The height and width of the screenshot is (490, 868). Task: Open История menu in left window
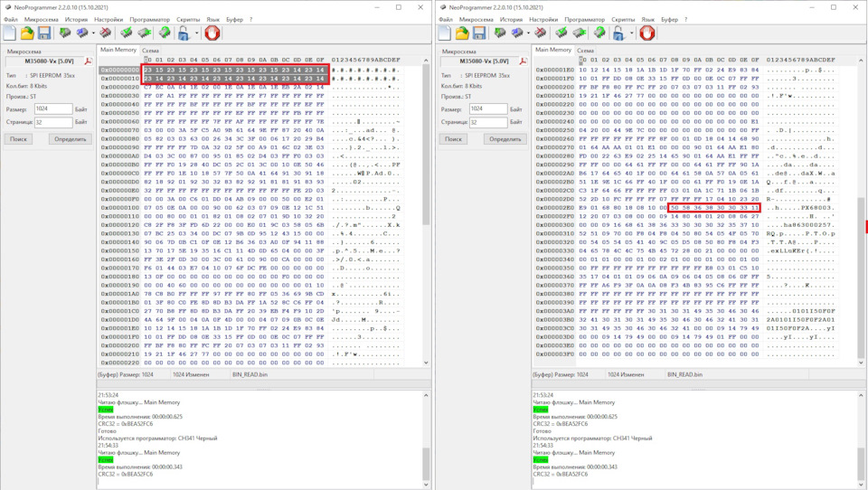tap(76, 19)
